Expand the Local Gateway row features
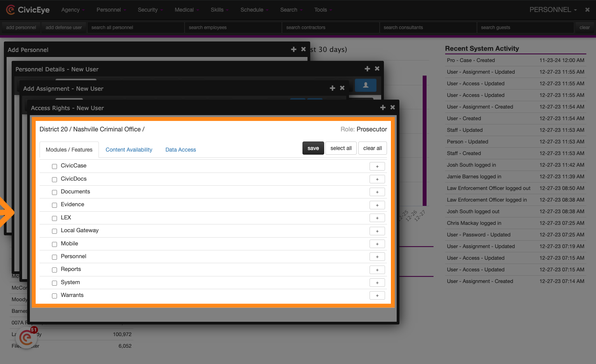 point(377,231)
